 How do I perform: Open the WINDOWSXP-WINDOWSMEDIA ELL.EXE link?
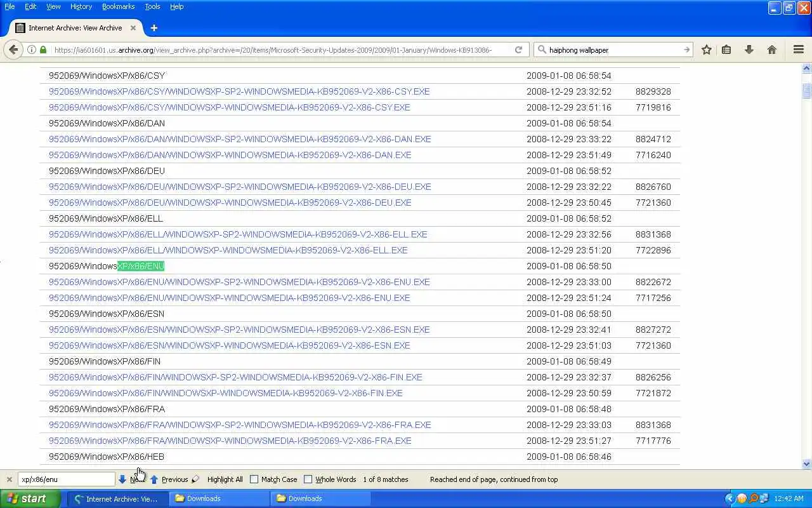pyautogui.click(x=228, y=250)
